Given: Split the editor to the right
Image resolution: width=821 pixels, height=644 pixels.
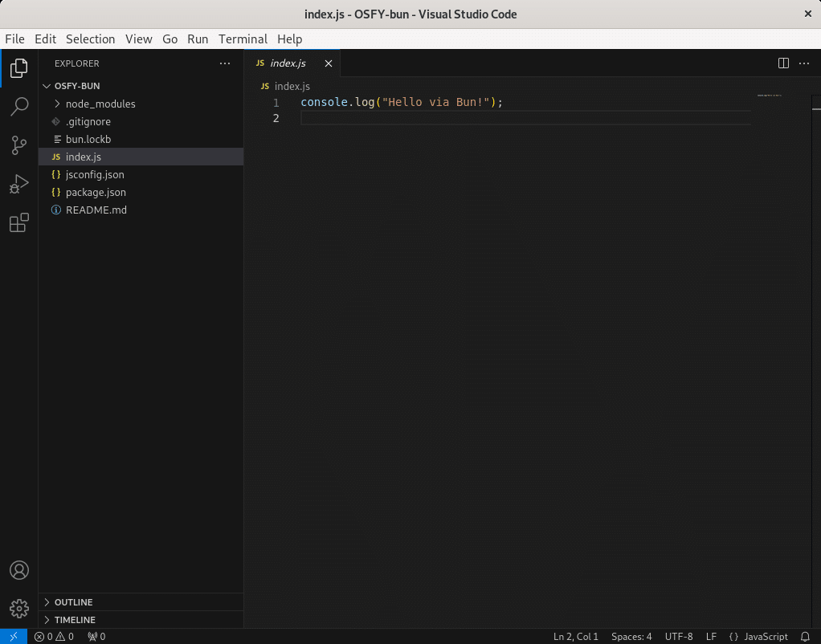Looking at the screenshot, I should (x=783, y=63).
